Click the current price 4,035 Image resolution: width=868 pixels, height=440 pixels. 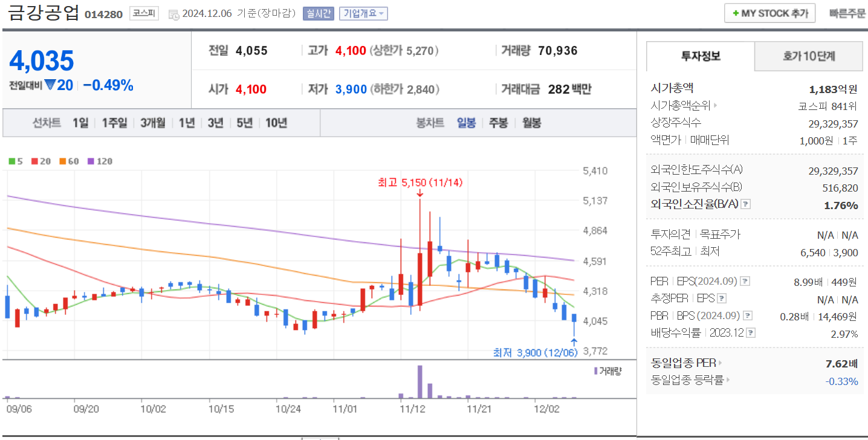point(42,61)
